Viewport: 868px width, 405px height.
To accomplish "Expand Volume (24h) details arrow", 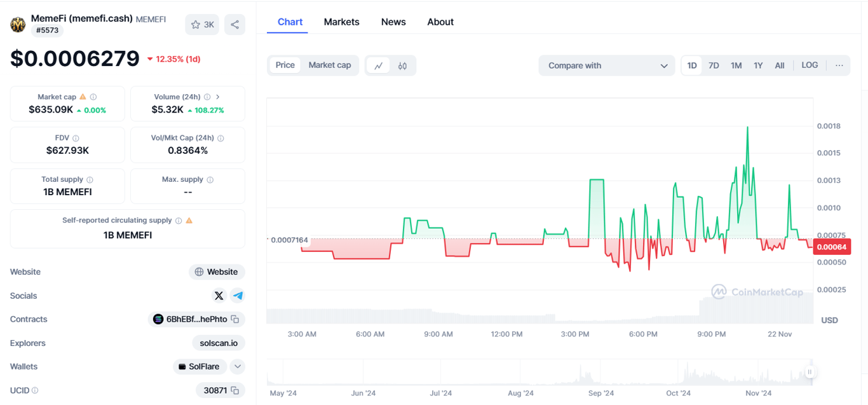I will 218,97.
